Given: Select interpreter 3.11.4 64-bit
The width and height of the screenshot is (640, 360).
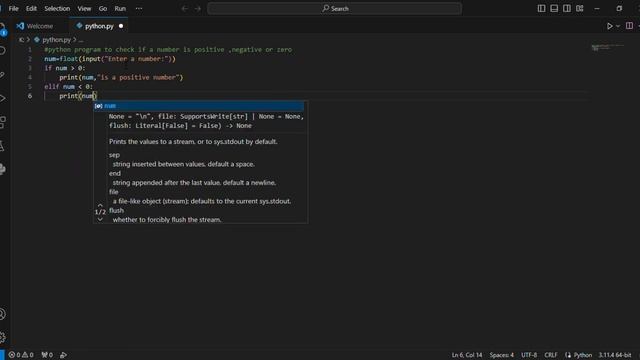Looking at the screenshot, I should [615, 355].
